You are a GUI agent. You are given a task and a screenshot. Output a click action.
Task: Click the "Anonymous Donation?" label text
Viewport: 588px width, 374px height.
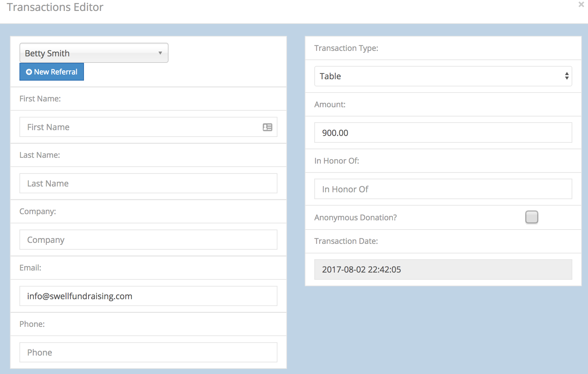pyautogui.click(x=355, y=218)
